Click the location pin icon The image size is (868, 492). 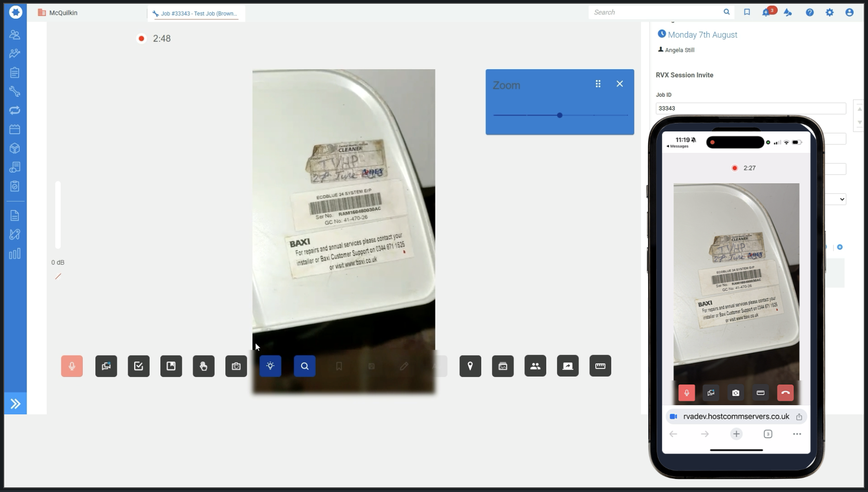pyautogui.click(x=470, y=366)
